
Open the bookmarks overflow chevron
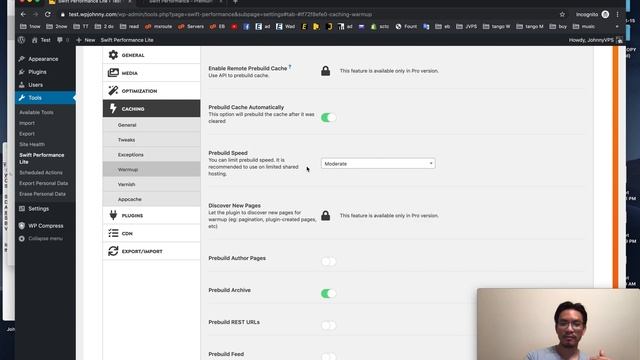click(x=617, y=27)
